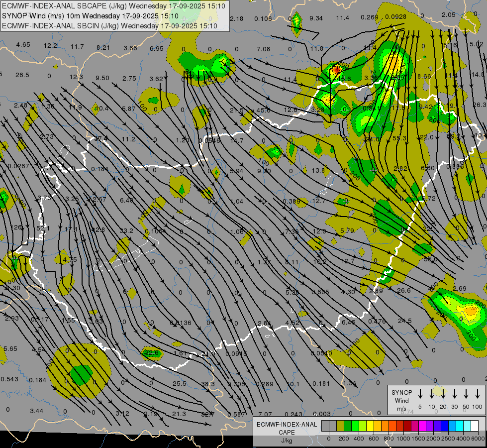Click the map value 21.3

(x=179, y=414)
